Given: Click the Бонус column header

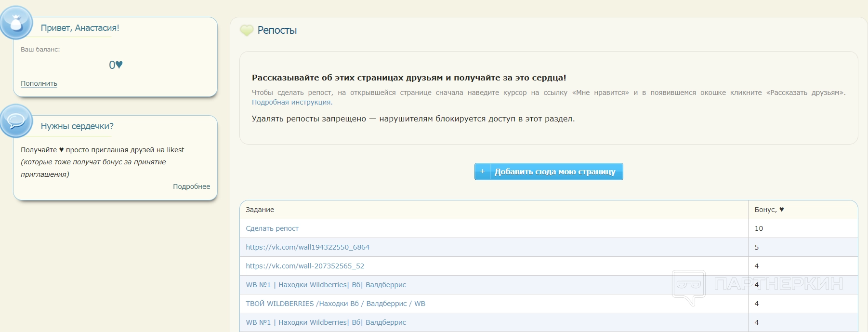Looking at the screenshot, I should click(769, 210).
